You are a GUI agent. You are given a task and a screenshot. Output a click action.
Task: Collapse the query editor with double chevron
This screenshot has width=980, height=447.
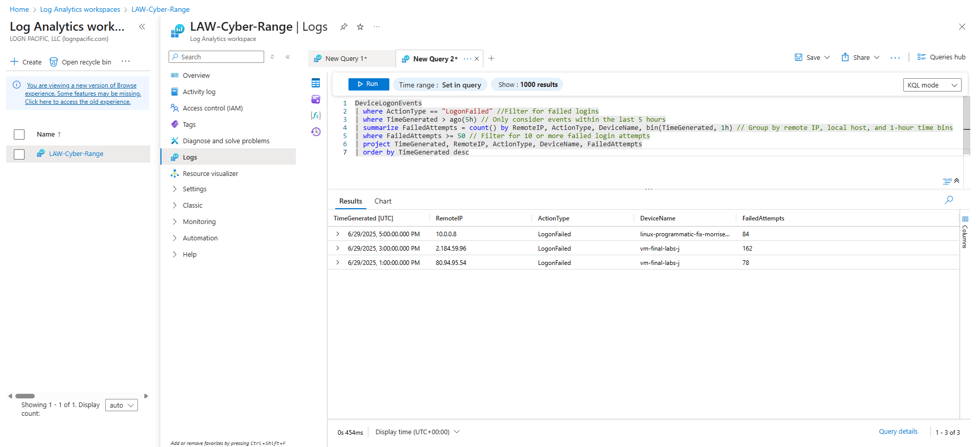click(x=956, y=181)
